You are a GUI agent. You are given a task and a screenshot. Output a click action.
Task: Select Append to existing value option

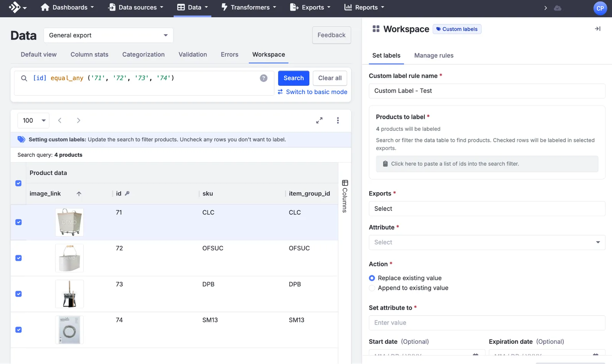(x=372, y=288)
